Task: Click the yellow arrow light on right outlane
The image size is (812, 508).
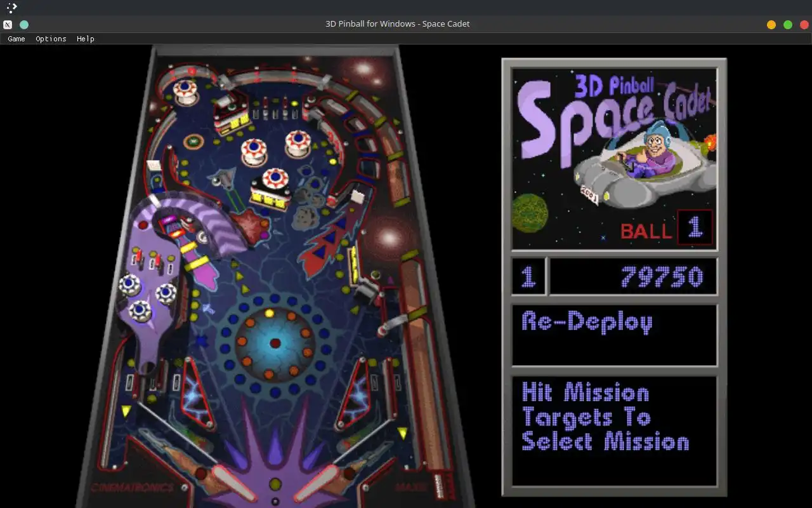Action: (402, 433)
